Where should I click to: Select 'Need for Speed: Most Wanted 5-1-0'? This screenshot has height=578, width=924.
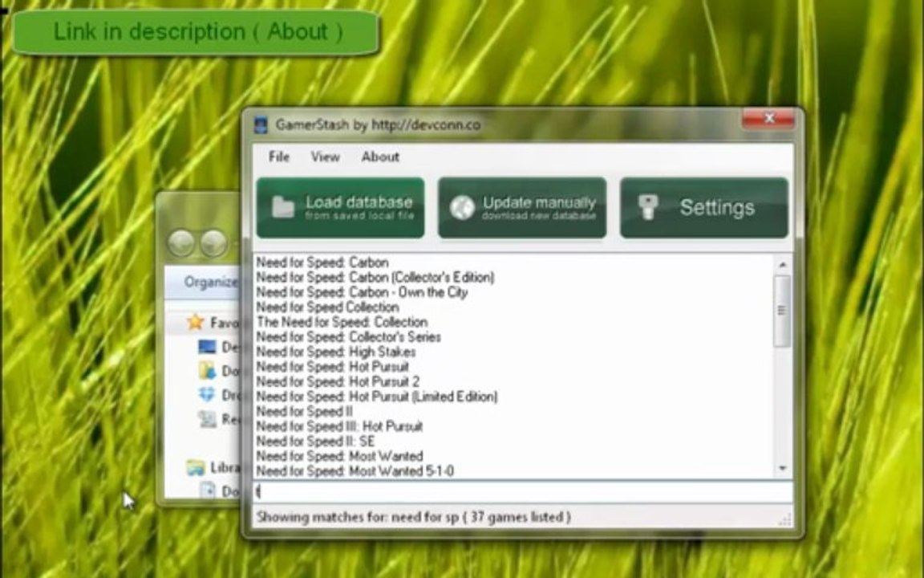click(x=355, y=470)
